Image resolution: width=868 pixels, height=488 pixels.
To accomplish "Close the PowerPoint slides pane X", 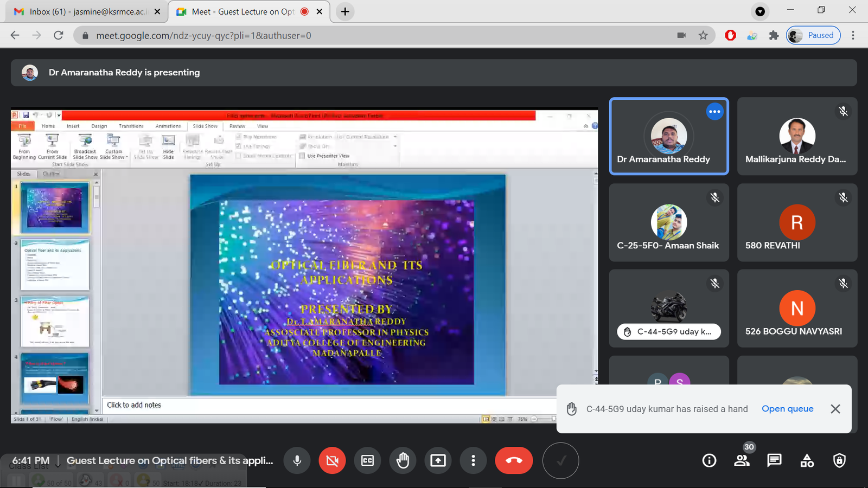I will (96, 174).
